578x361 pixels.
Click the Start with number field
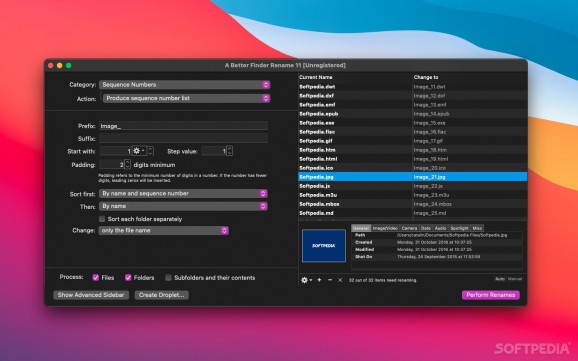pos(116,151)
